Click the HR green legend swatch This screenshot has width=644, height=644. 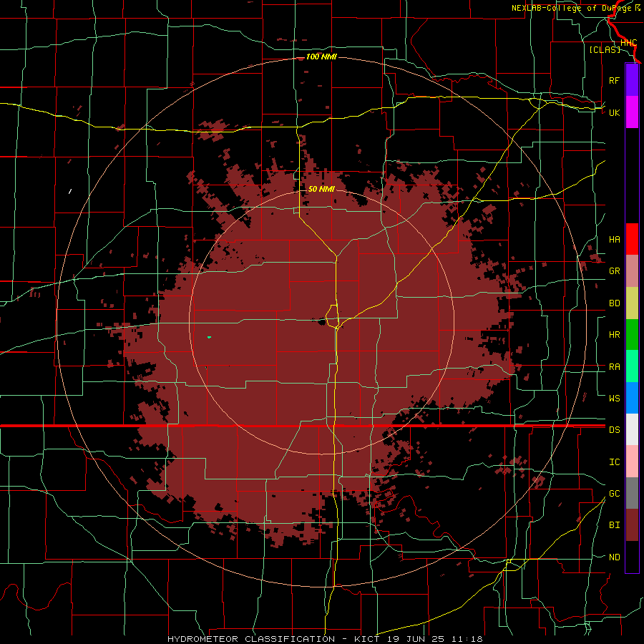pyautogui.click(x=632, y=335)
